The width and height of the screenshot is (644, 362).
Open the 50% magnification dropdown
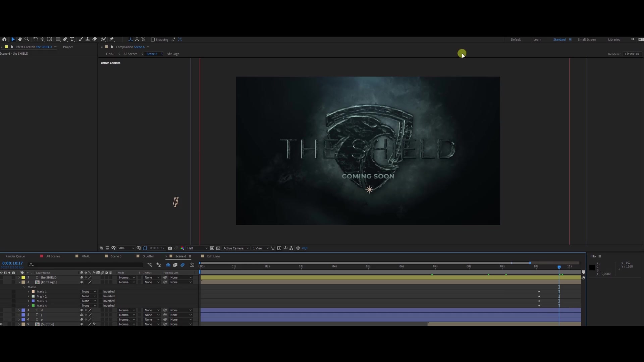126,248
